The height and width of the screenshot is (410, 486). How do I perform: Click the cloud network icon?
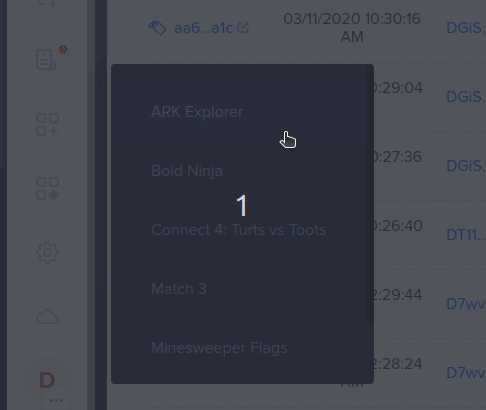click(47, 317)
